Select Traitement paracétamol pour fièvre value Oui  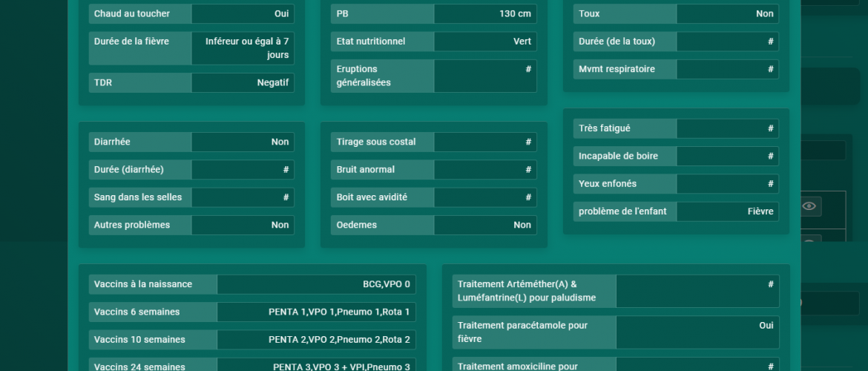coord(697,332)
